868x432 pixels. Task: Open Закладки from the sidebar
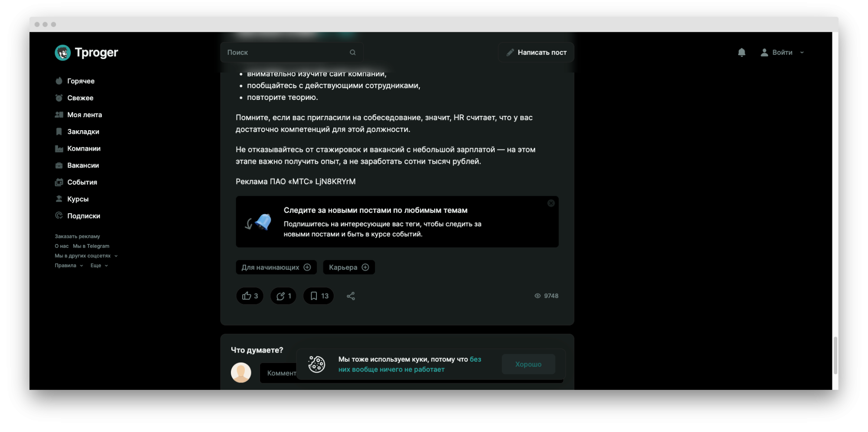[x=82, y=132]
